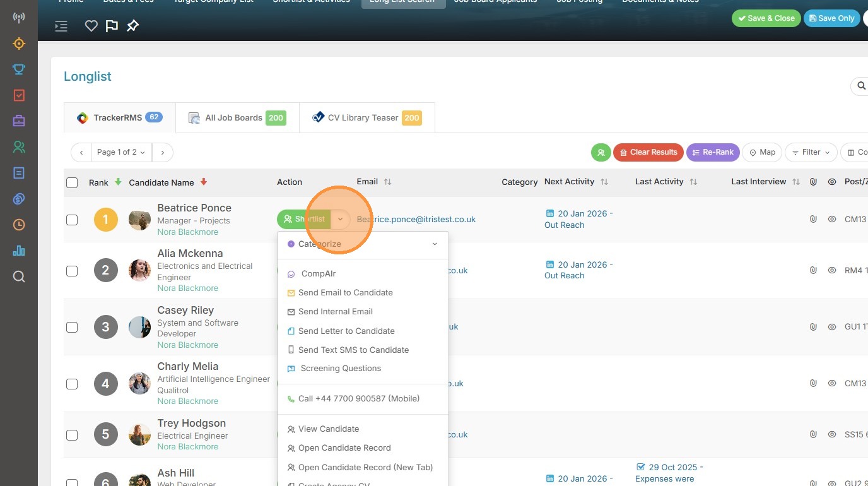Click the Save Only button
Viewport: 868px width, 486px height.
tap(832, 18)
